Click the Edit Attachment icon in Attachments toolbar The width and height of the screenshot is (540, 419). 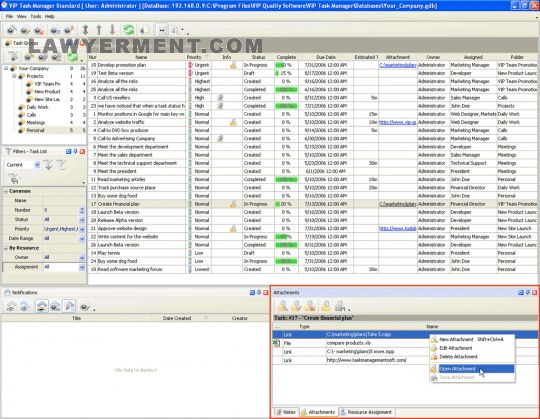point(297,306)
